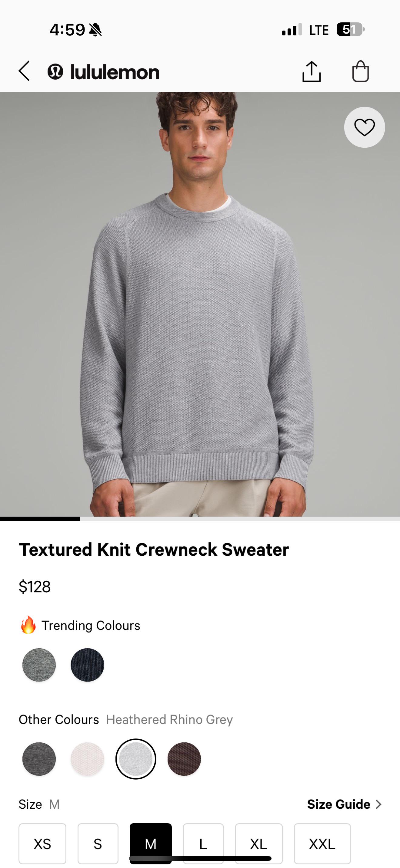Tap the battery indicator icon
This screenshot has width=400, height=868.
[x=351, y=29]
